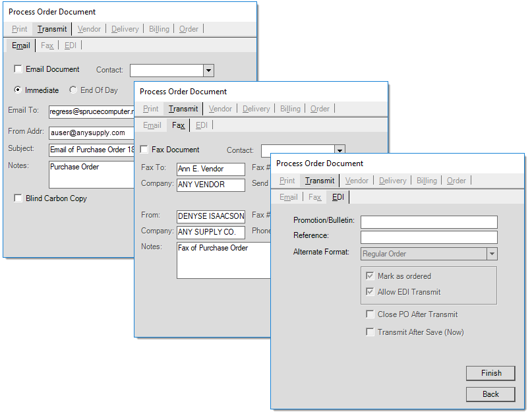The height and width of the screenshot is (414, 532).
Task: Click Notes box containing Purchase Order
Action: [x=92, y=175]
